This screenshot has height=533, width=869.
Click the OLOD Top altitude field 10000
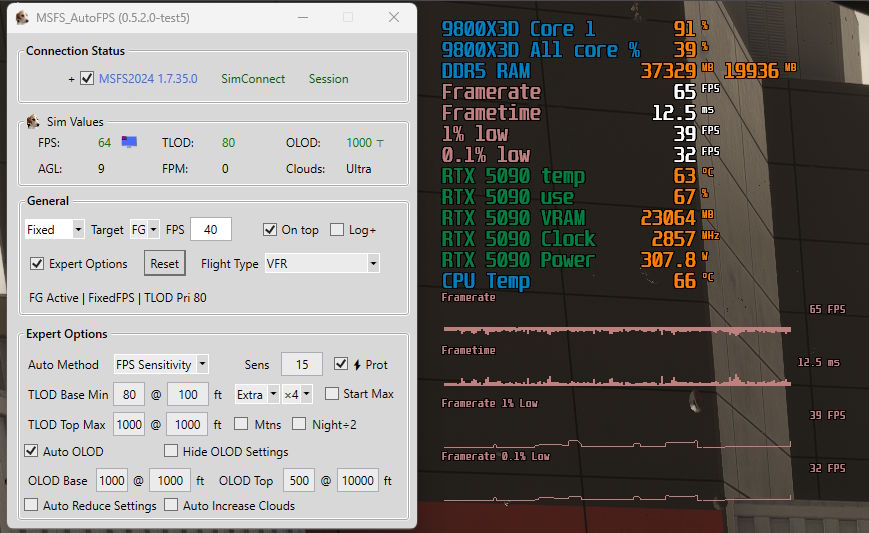357,480
